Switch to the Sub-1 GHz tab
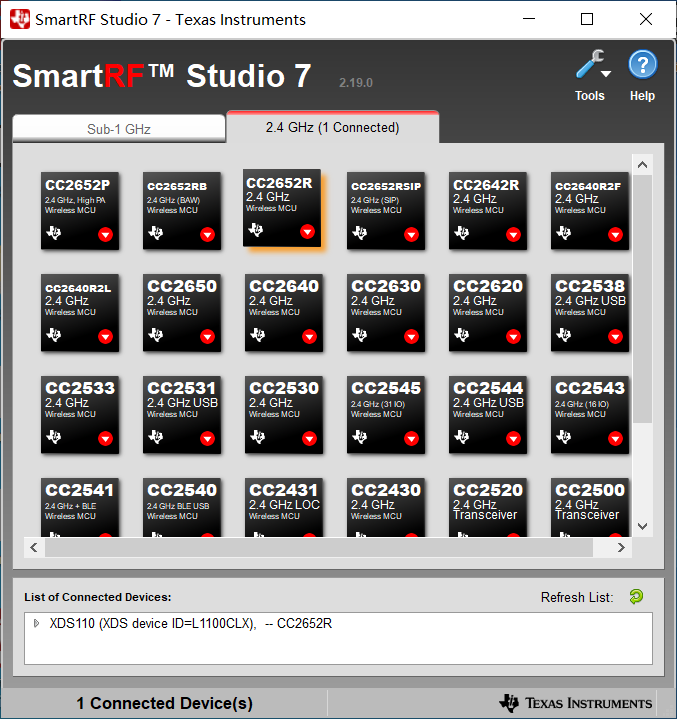Viewport: 677px width, 719px height. [119, 128]
